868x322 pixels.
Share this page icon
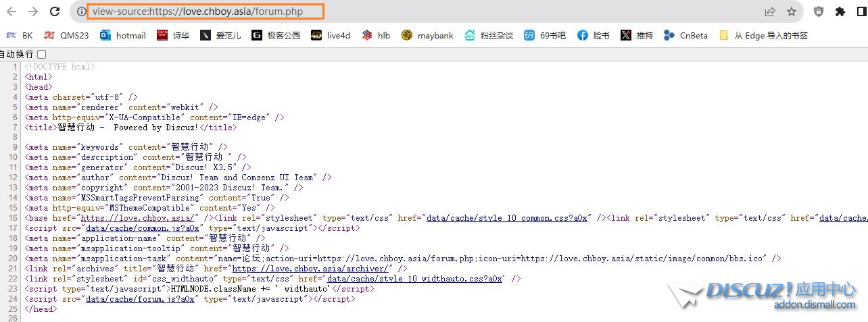pos(770,11)
